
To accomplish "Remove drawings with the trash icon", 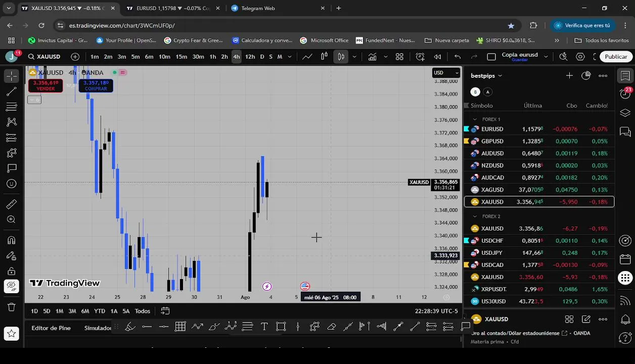I will (x=12, y=307).
